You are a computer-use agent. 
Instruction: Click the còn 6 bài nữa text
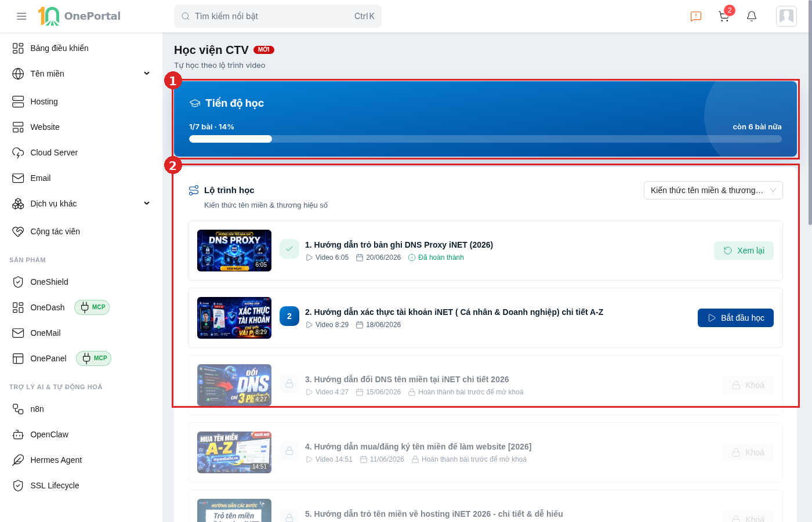(757, 127)
